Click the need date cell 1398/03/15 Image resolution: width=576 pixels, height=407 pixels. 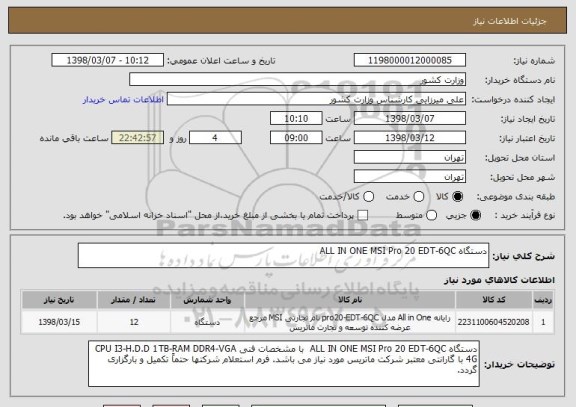point(59,322)
